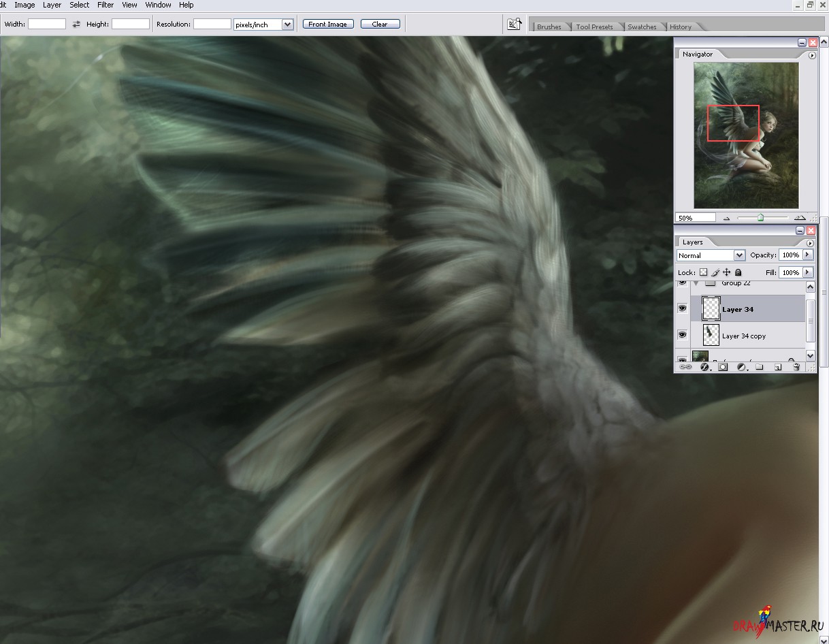The image size is (829, 644).
Task: Switch to the Swatches tab
Action: pyautogui.click(x=642, y=27)
